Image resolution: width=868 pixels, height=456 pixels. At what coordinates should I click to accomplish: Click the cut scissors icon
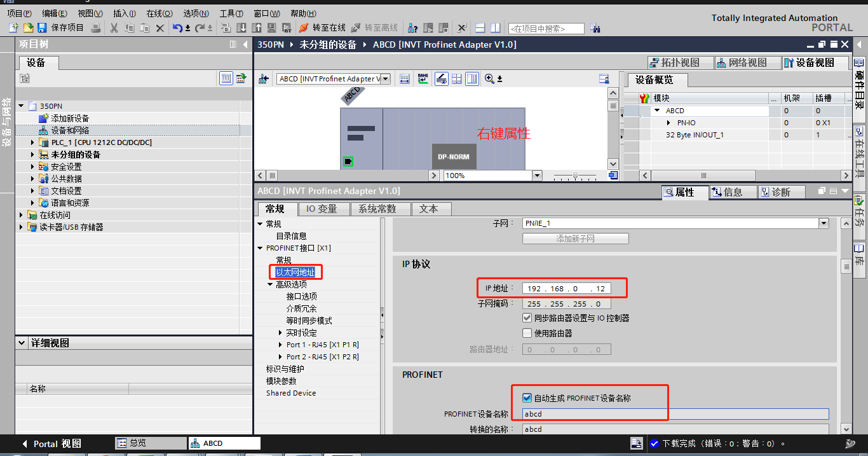pos(114,28)
